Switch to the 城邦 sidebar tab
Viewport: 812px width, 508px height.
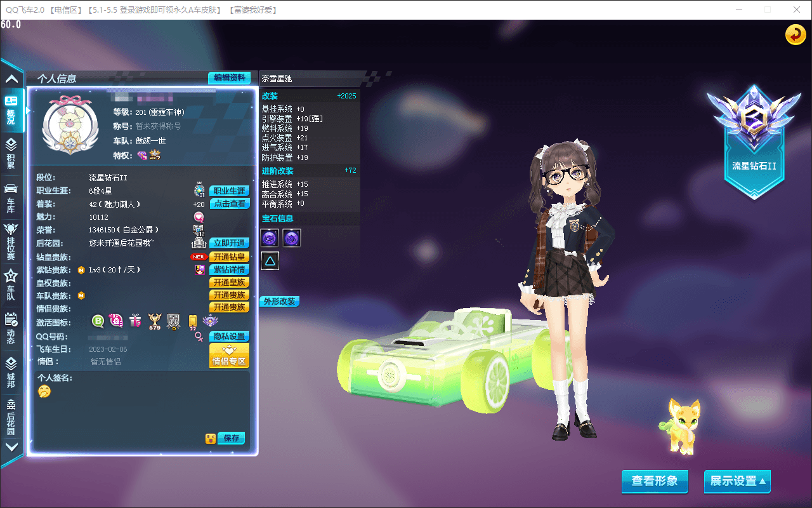(x=11, y=371)
